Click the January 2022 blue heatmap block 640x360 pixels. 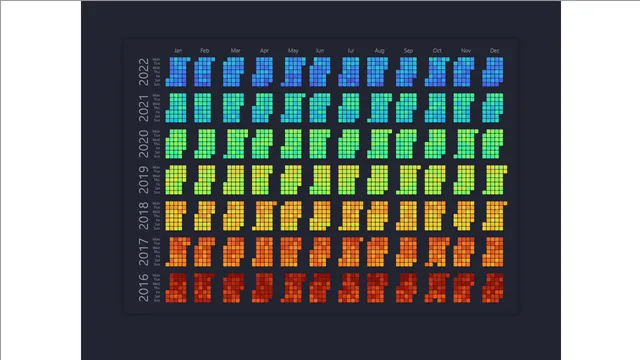tap(178, 72)
